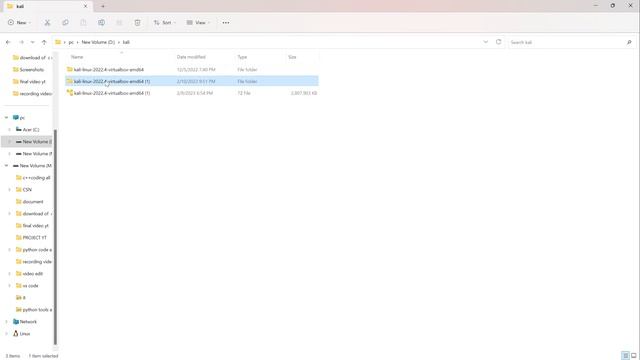Collapse the pc tree node
640x360 pixels.
point(6,118)
